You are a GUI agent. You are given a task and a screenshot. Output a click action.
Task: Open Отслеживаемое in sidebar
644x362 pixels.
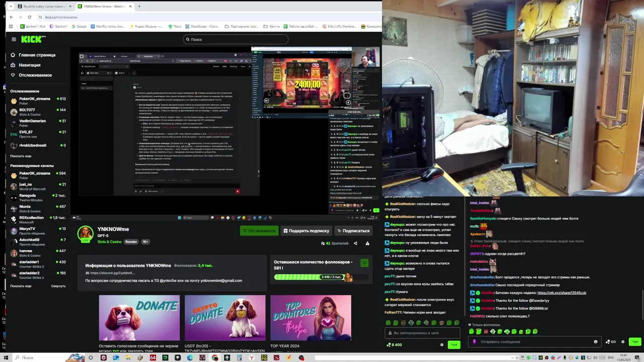click(31, 75)
